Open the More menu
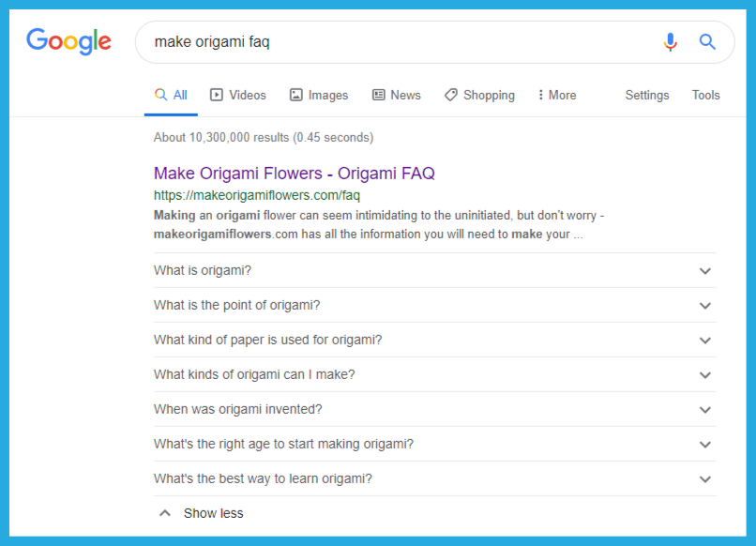 [x=557, y=95]
